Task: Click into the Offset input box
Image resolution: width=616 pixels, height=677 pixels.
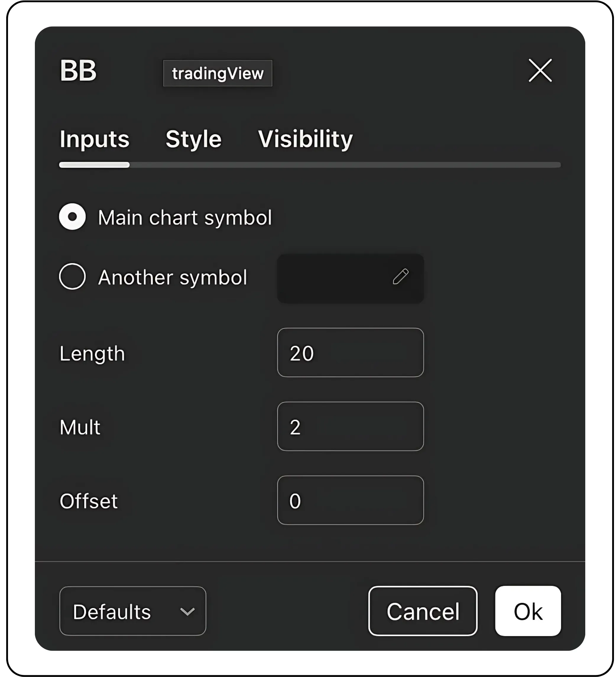Action: click(350, 501)
